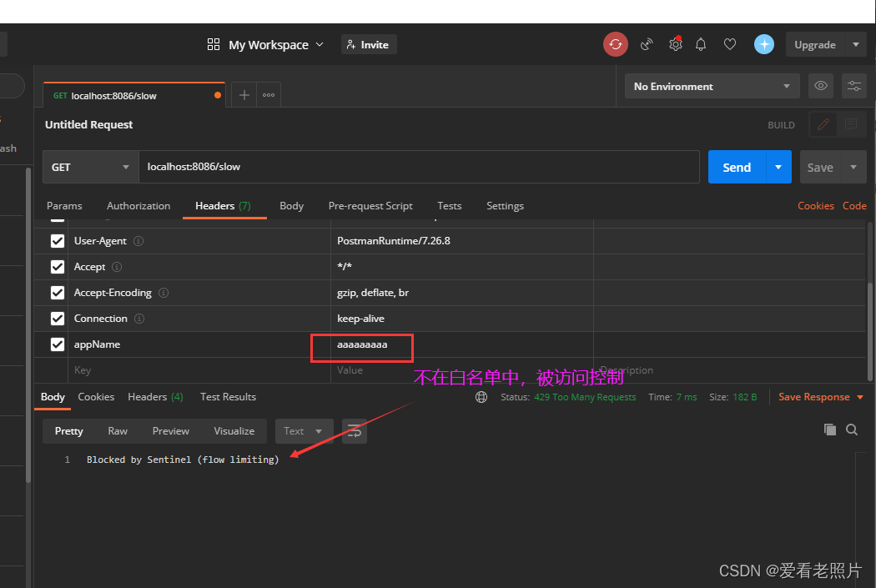
Task: Switch response view to Raw
Action: coord(118,431)
